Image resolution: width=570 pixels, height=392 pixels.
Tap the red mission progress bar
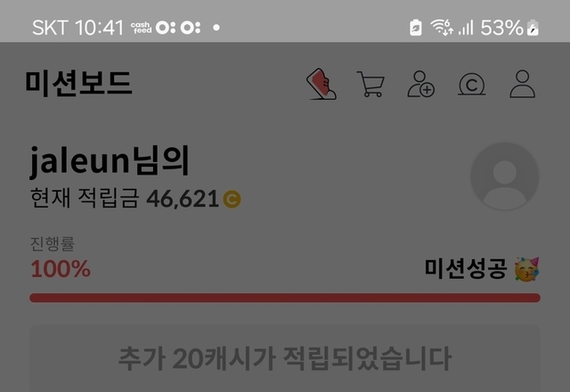point(285,298)
